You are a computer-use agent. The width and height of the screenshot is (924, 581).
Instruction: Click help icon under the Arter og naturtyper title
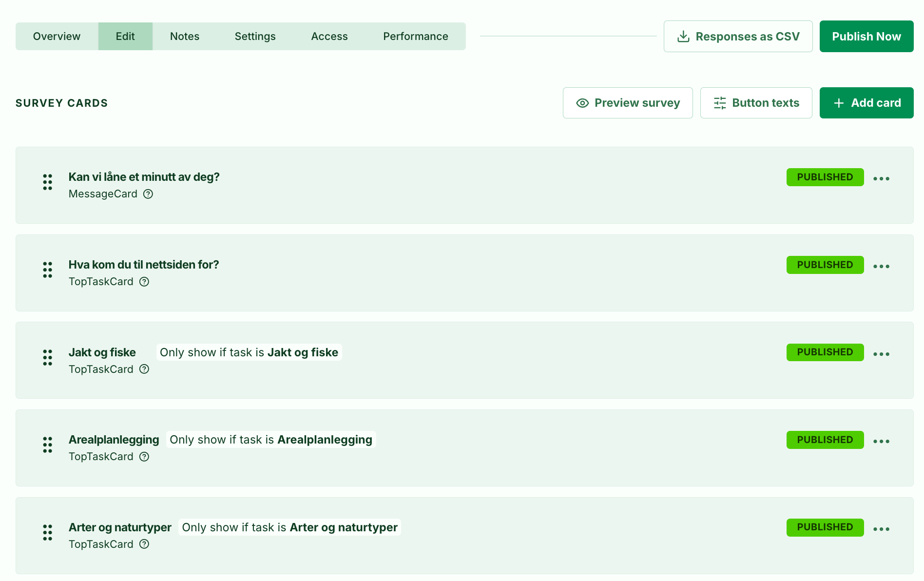coord(144,544)
